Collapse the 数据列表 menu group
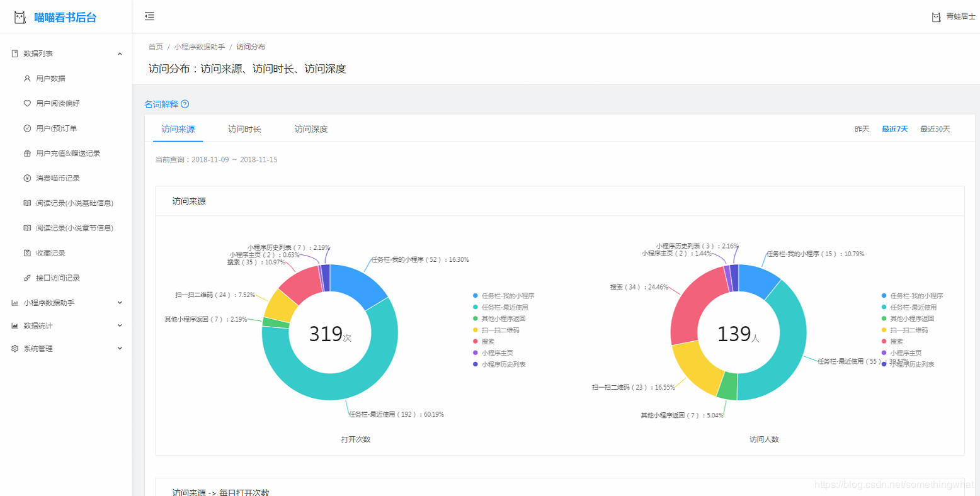This screenshot has width=980, height=496. coord(120,54)
